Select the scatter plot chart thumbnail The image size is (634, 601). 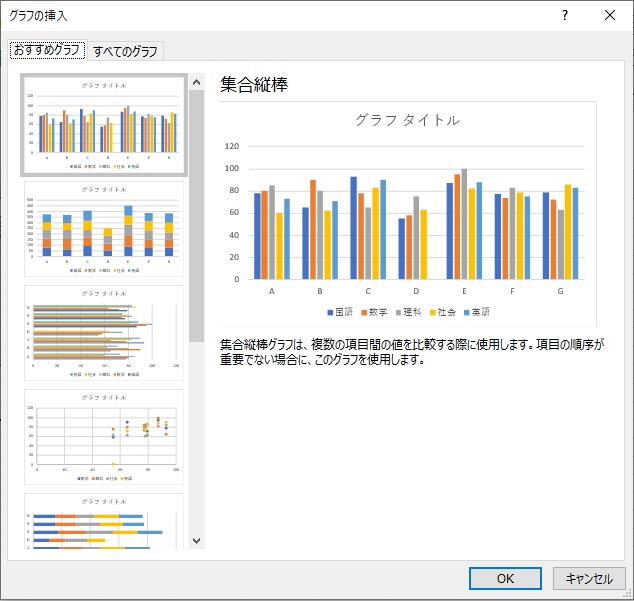pos(103,437)
